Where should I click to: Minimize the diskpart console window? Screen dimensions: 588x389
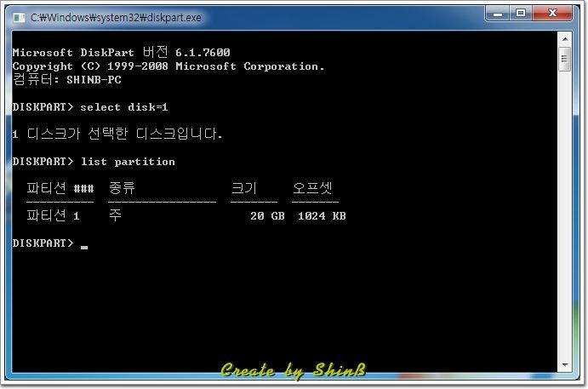point(498,14)
